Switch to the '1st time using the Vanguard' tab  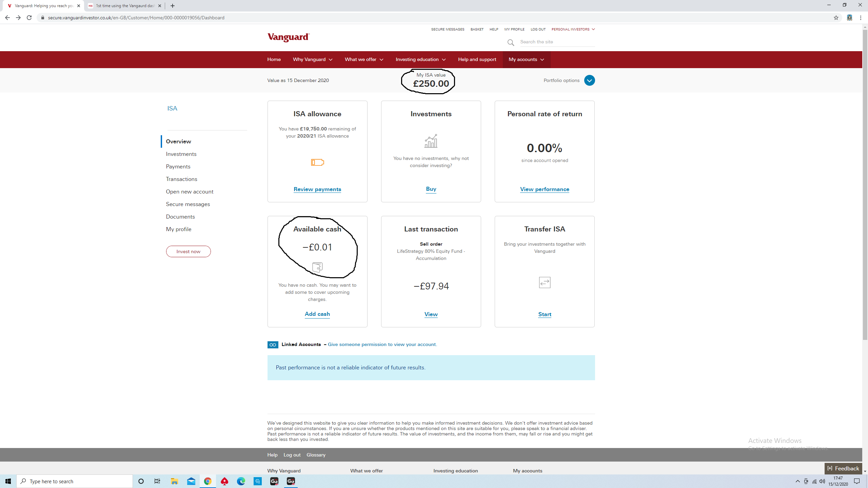(124, 6)
